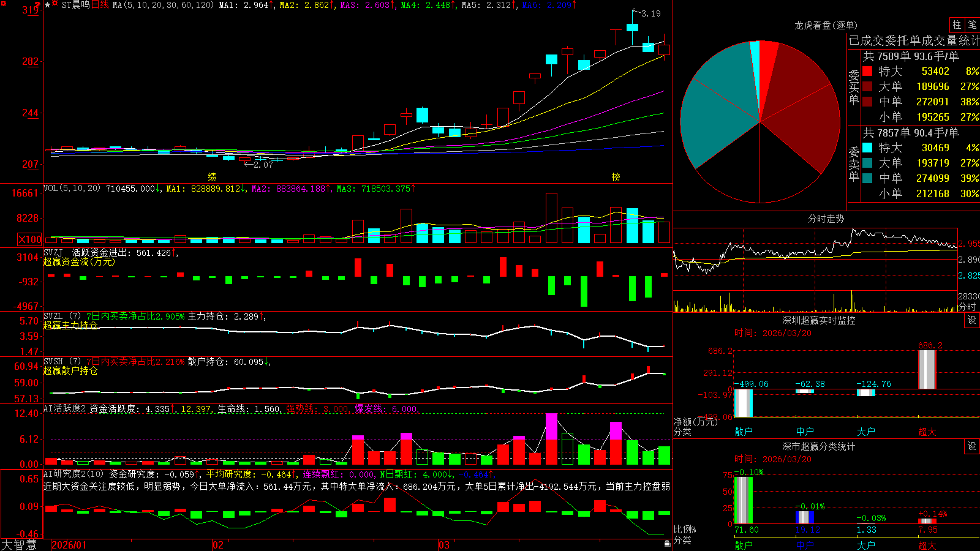This screenshot has width=980, height=551.
Task: Click the narrow bright red pie slice
Action: [767, 67]
